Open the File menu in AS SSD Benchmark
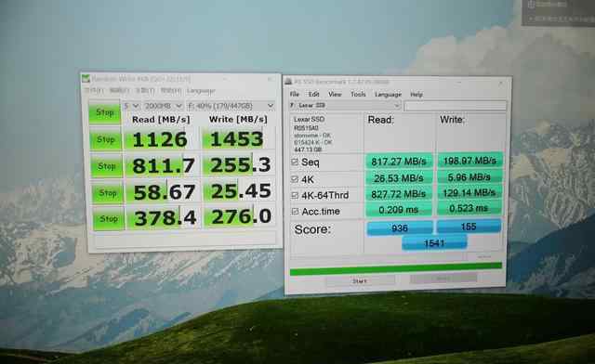 pyautogui.click(x=295, y=94)
